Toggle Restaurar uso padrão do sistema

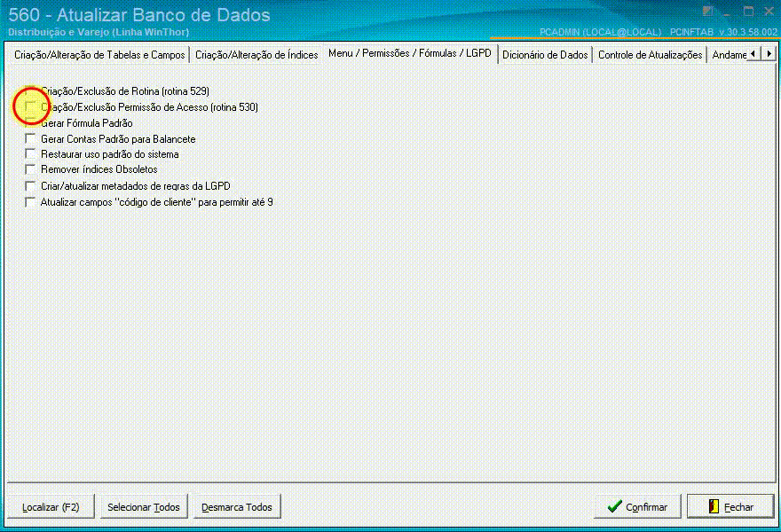click(x=30, y=153)
